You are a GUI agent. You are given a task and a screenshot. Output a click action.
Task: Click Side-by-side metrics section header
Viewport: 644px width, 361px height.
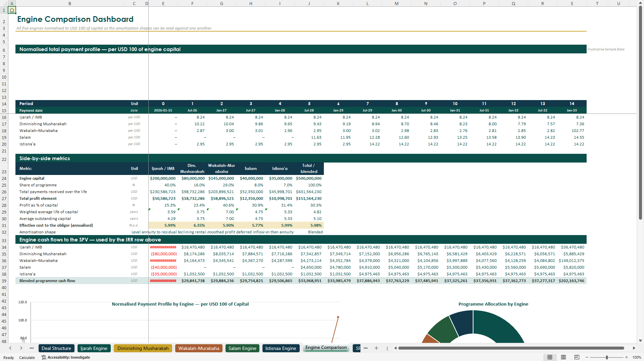coord(301,159)
